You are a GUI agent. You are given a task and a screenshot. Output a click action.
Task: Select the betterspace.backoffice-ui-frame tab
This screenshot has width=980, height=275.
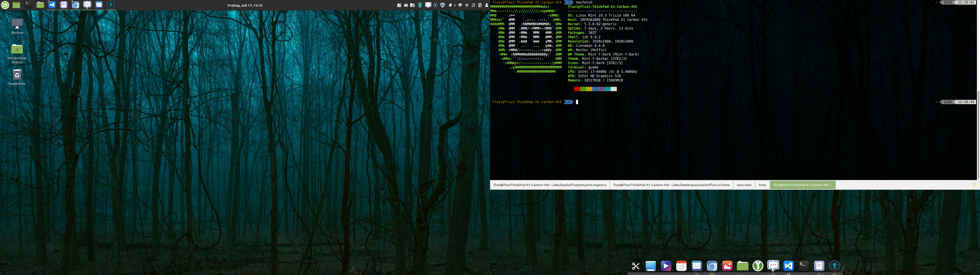pos(671,185)
